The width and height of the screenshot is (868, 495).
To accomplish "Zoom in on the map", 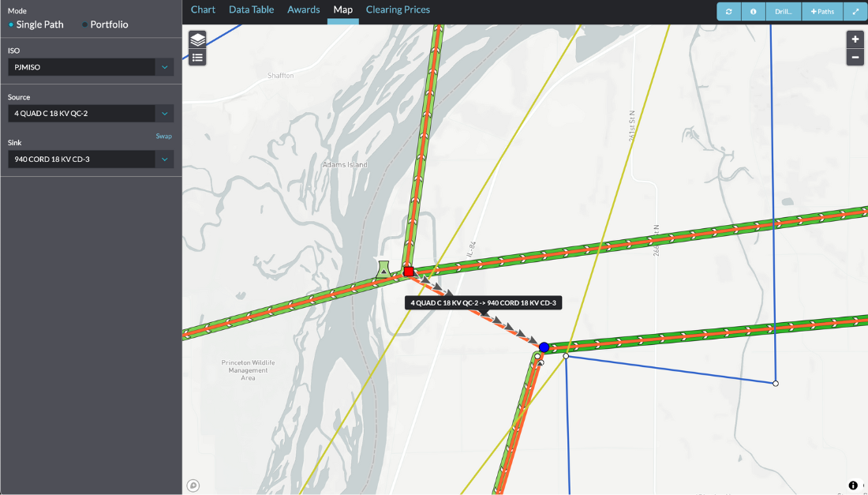I will click(855, 39).
